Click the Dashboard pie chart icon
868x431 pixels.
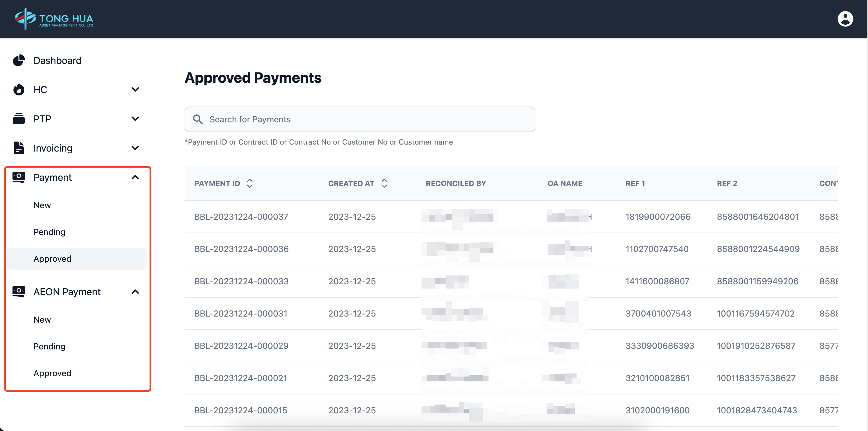(19, 61)
